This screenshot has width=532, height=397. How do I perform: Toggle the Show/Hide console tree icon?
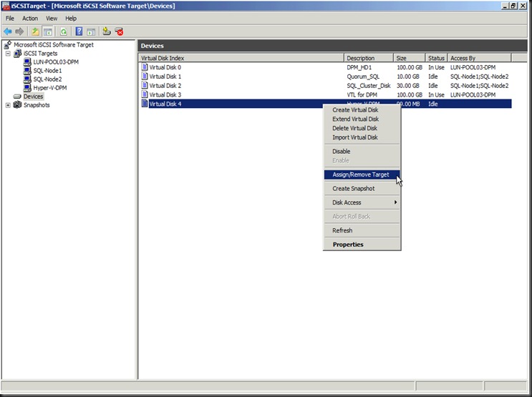(x=47, y=31)
